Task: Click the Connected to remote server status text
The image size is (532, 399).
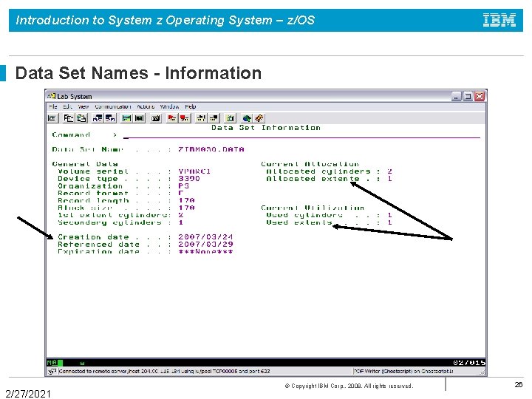Action: pyautogui.click(x=164, y=371)
